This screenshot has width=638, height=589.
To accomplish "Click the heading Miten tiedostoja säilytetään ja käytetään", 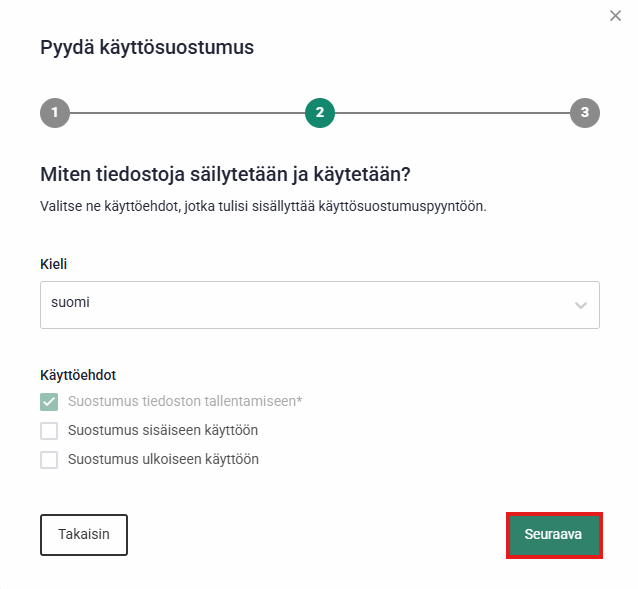I will [x=226, y=174].
